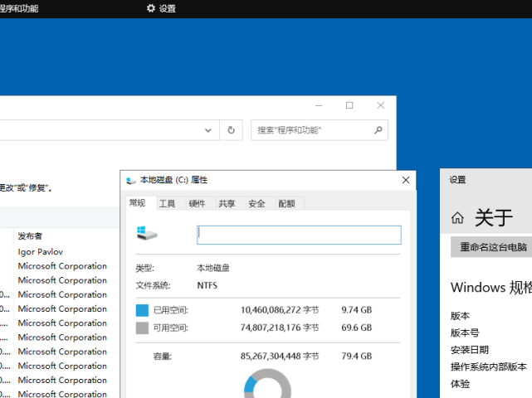The image size is (532, 398).
Task: Open the 配额 tab
Action: tap(286, 204)
